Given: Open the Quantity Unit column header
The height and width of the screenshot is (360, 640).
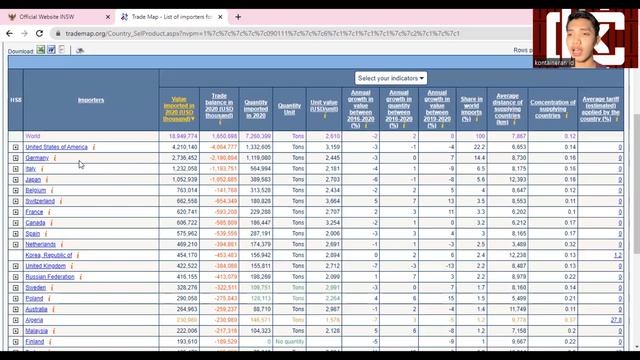Looking at the screenshot, I should (x=289, y=109).
